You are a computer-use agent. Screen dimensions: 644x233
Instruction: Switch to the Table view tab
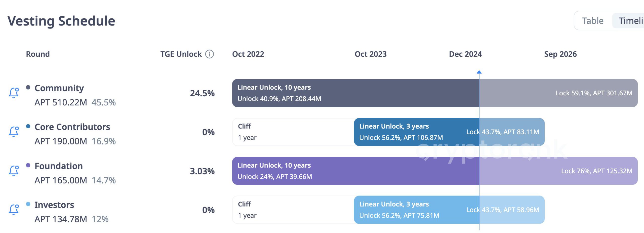[x=593, y=21]
